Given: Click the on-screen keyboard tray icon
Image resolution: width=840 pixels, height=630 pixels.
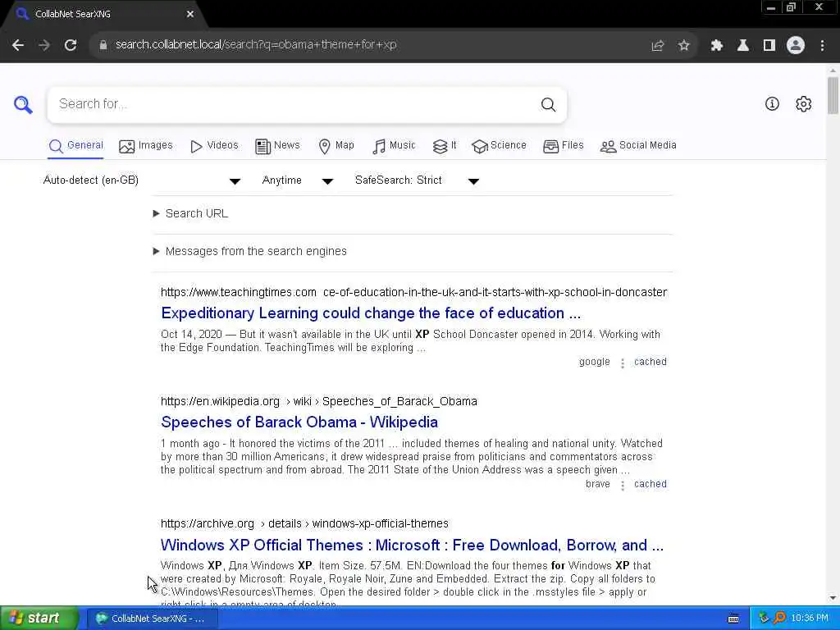Looking at the screenshot, I should [x=733, y=619].
